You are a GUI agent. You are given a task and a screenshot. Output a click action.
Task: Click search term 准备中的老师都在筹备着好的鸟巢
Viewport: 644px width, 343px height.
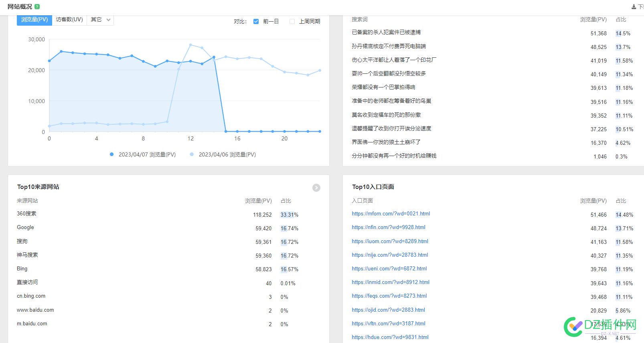[391, 101]
